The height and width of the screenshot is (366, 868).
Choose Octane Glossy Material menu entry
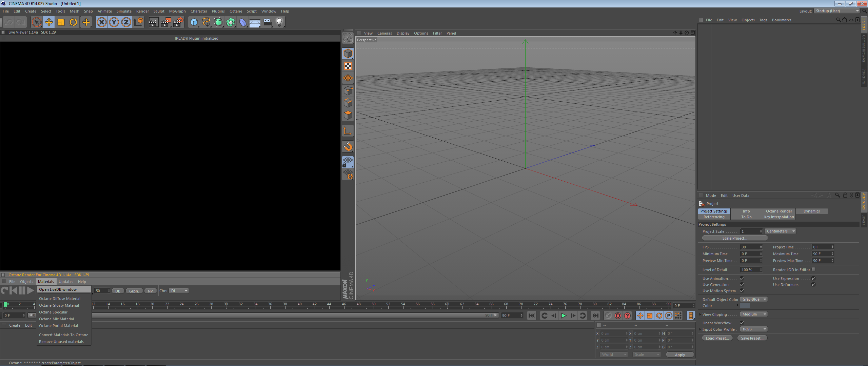(x=59, y=305)
